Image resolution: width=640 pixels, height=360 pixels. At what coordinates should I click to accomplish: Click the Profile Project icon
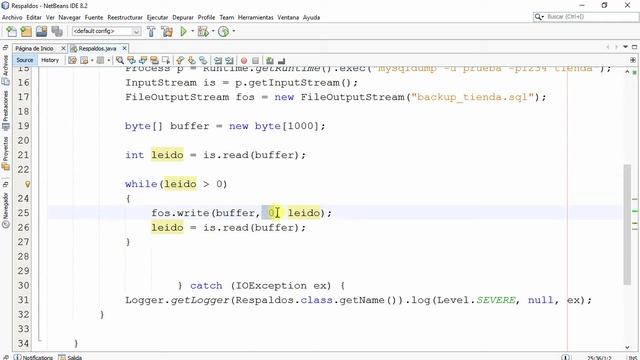point(223,31)
